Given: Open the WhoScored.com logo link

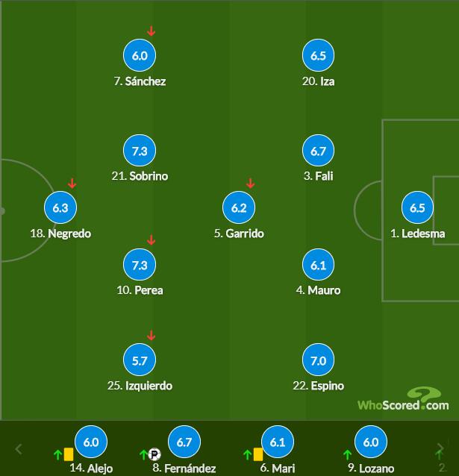Looking at the screenshot, I should click(x=403, y=401).
